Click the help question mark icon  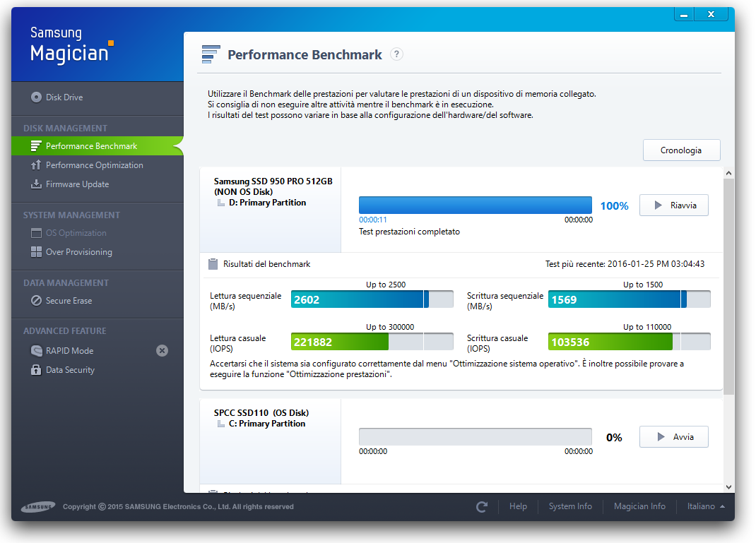pyautogui.click(x=396, y=54)
